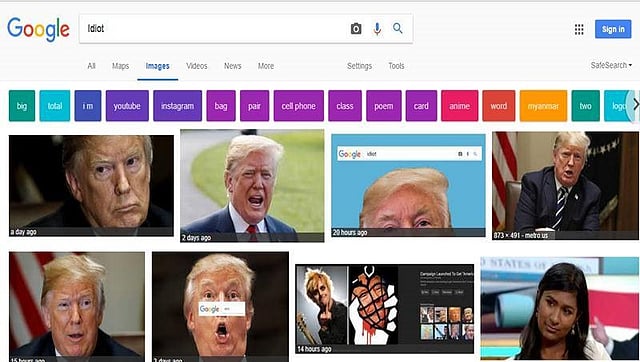This screenshot has height=362, width=640.
Task: Switch to the News tab
Action: point(232,66)
